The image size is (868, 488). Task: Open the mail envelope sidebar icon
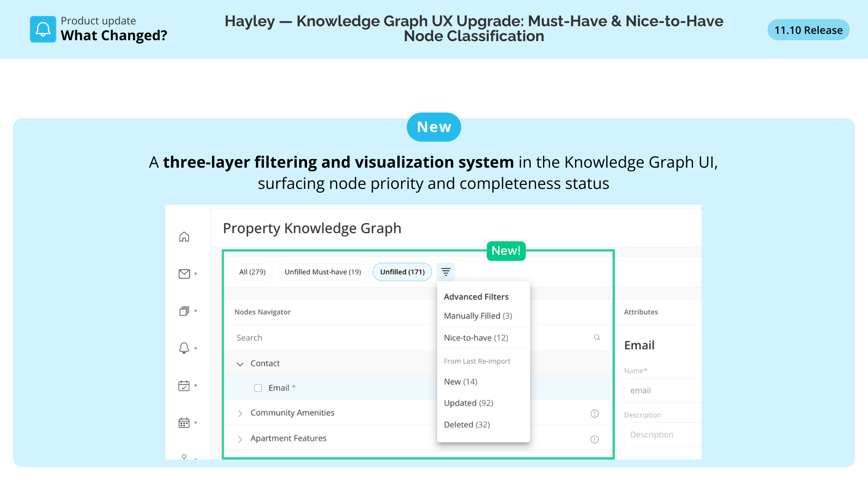[x=184, y=274]
